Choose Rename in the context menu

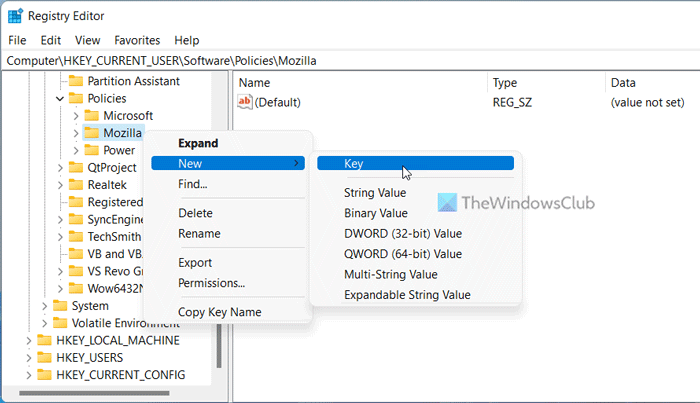[228, 233]
